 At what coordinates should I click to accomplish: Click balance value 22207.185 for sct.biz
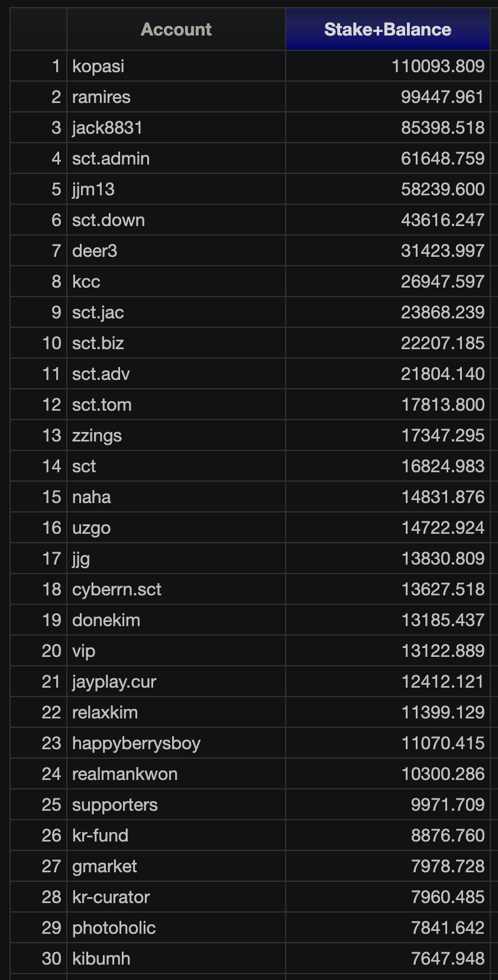coord(442,343)
